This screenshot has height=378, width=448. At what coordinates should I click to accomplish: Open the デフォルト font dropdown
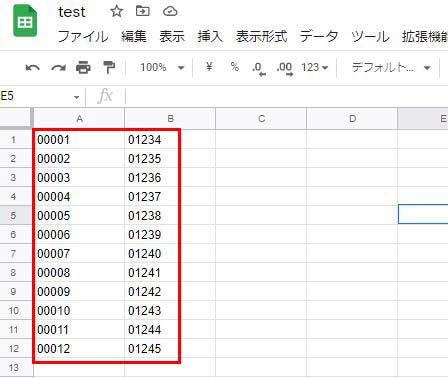coord(391,68)
